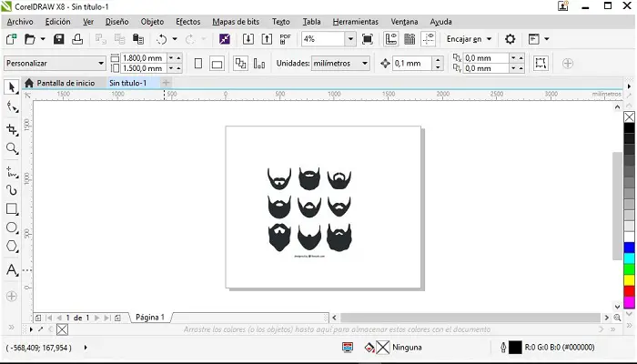Click Quick customize plus in toolbox
Screen dimensions: 637x364
click(x=12, y=296)
